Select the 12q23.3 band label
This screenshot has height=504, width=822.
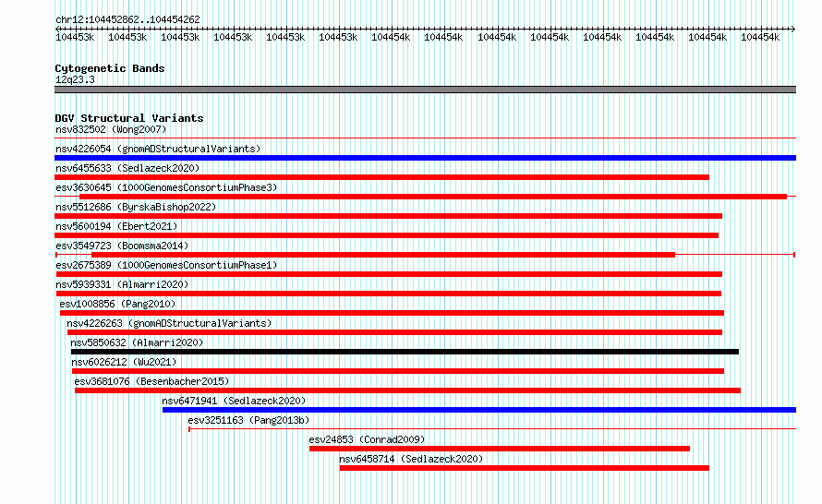tap(75, 79)
